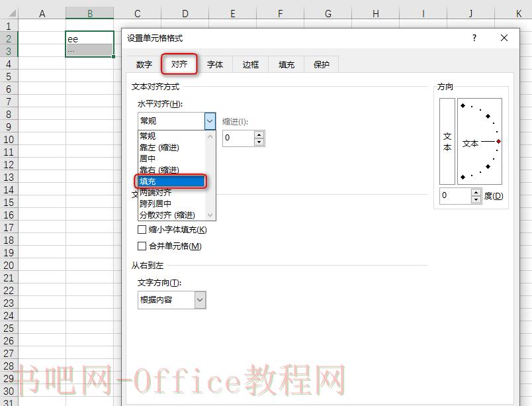Select column B header
The width and height of the screenshot is (532, 406).
tap(89, 14)
